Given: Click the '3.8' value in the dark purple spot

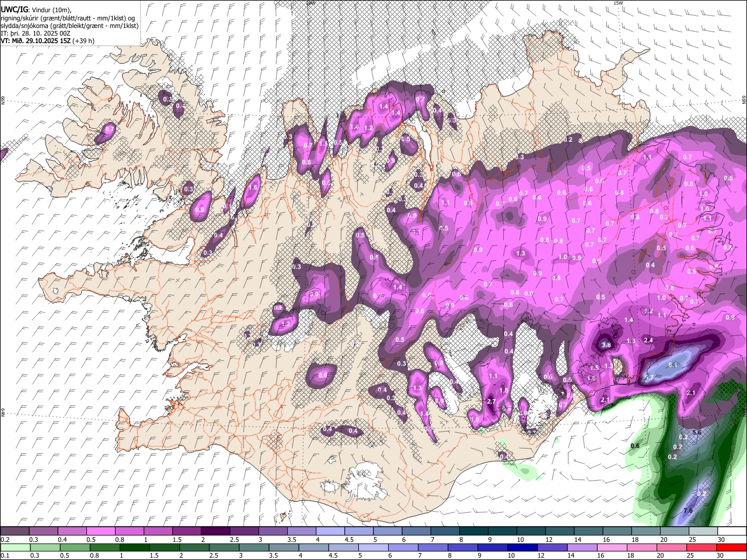Looking at the screenshot, I should (x=606, y=345).
